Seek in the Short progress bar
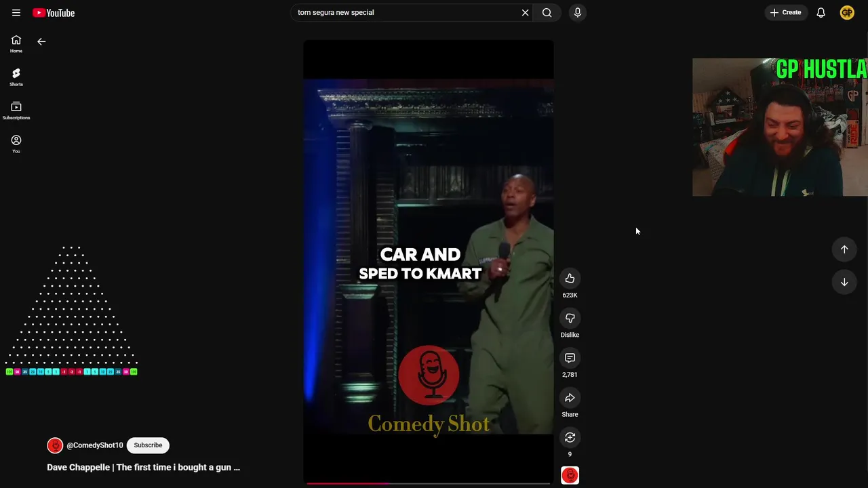The image size is (868, 488). click(429, 483)
